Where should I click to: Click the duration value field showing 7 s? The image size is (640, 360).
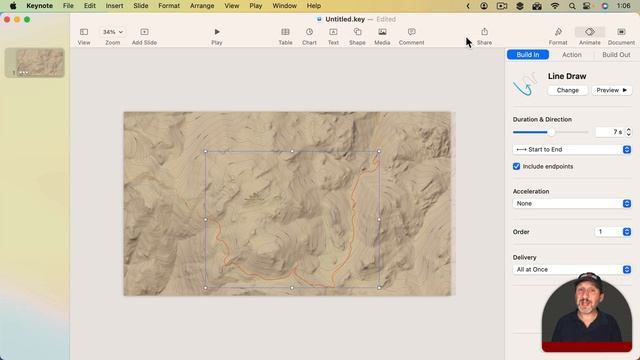[609, 132]
